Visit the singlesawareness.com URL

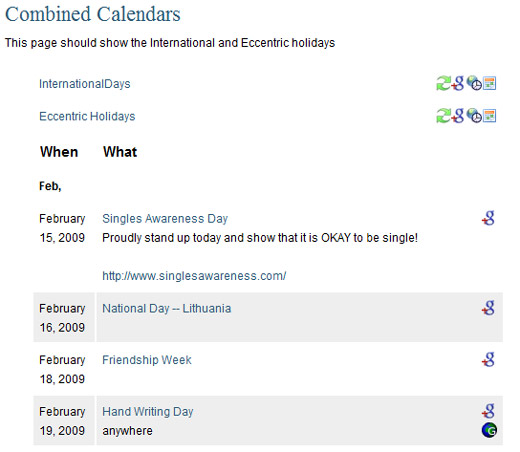coord(194,276)
